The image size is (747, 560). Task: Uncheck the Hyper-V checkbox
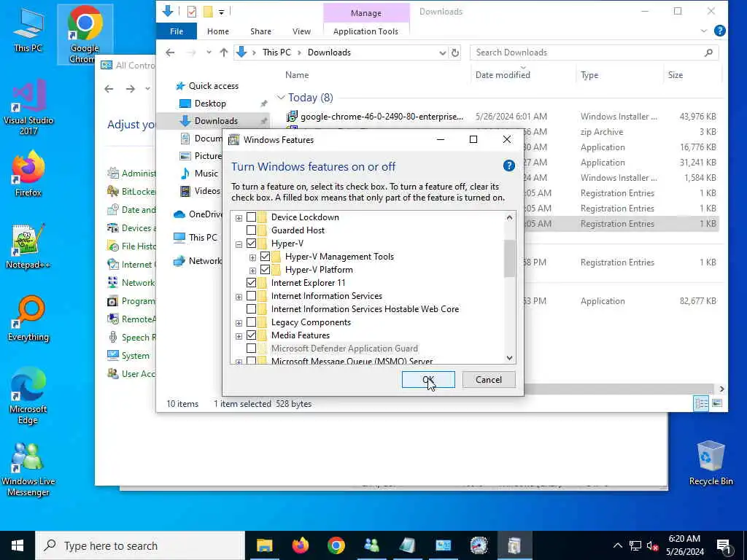tap(251, 244)
